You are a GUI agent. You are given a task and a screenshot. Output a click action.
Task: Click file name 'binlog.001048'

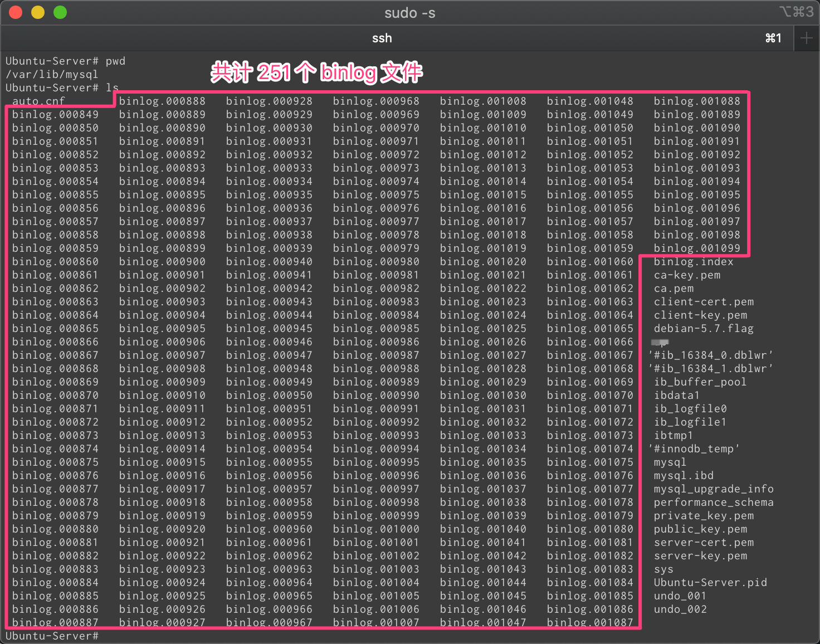click(590, 101)
